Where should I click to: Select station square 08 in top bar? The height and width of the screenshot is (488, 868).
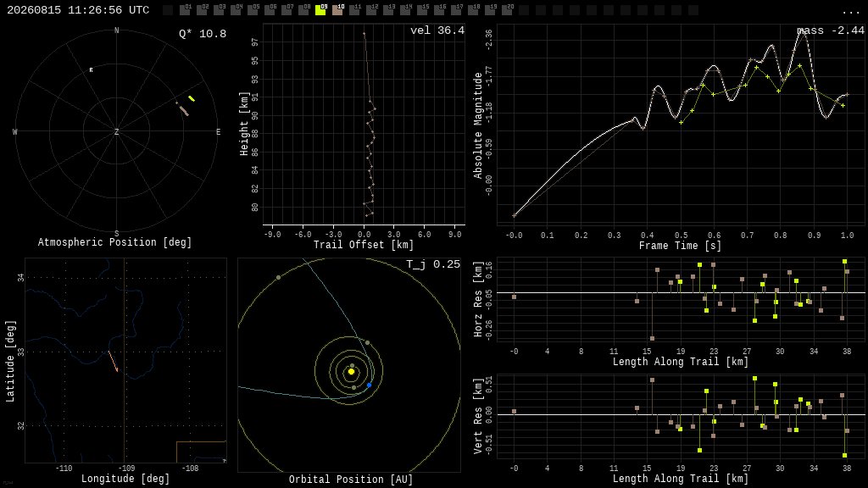click(303, 10)
